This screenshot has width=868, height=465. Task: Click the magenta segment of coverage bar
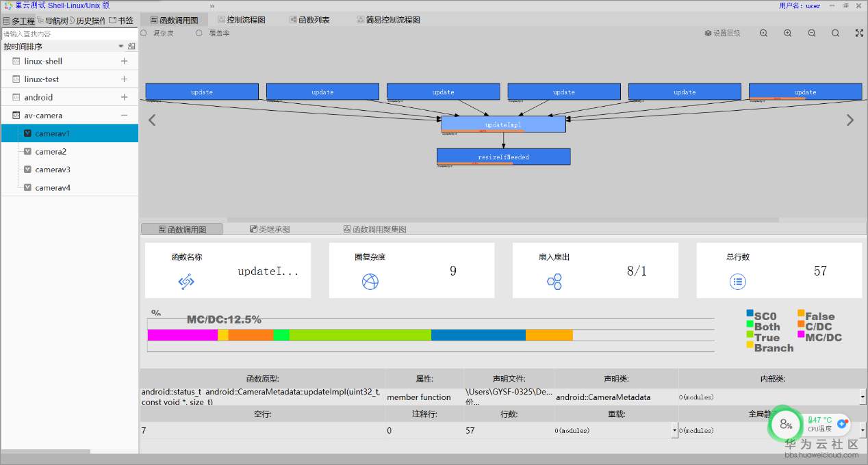coord(183,335)
